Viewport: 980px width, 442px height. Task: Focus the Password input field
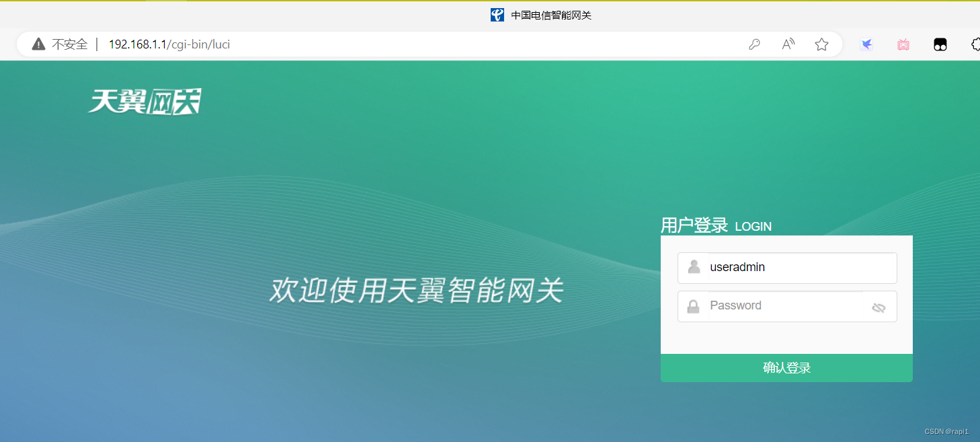coord(787,306)
